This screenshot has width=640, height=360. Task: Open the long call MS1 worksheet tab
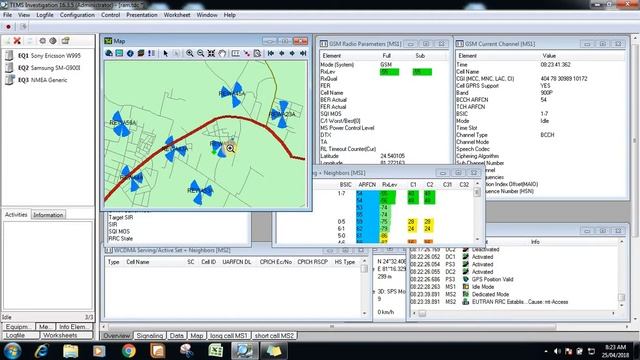point(229,336)
